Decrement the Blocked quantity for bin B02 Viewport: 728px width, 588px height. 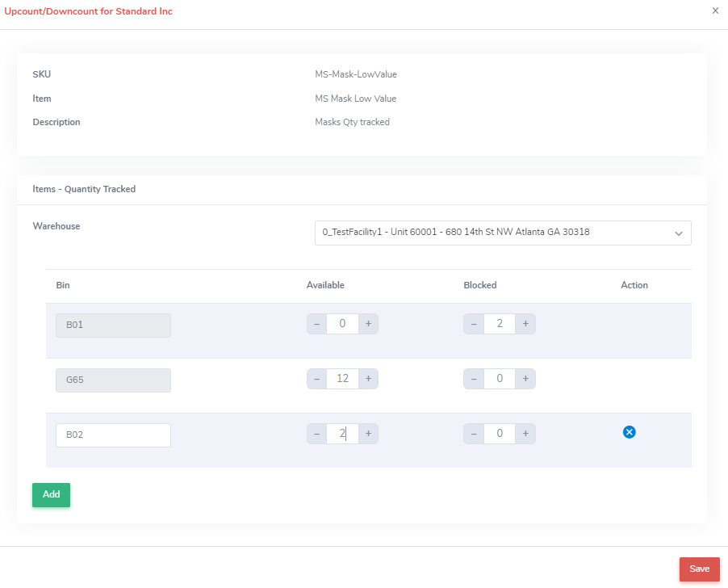pyautogui.click(x=473, y=433)
